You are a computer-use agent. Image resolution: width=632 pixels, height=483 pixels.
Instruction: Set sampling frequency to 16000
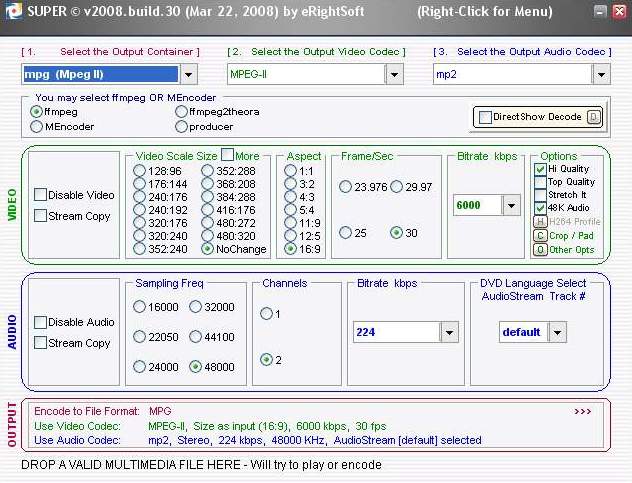[139, 307]
